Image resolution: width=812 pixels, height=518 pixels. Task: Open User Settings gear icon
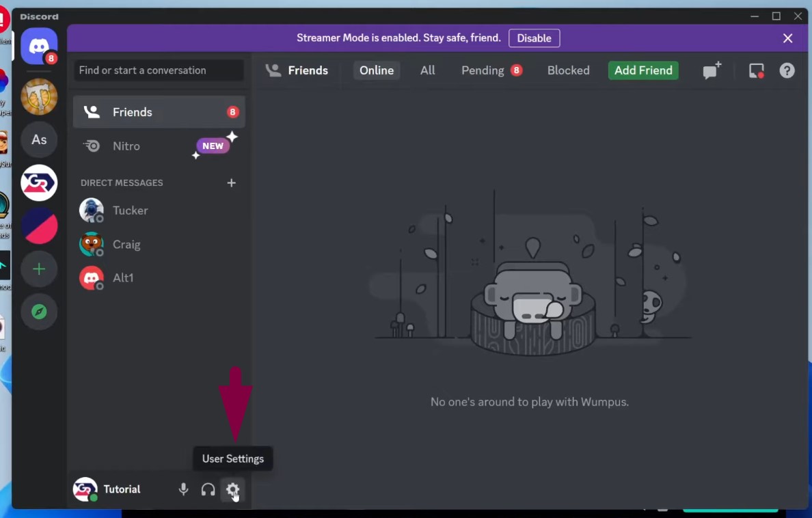(232, 489)
